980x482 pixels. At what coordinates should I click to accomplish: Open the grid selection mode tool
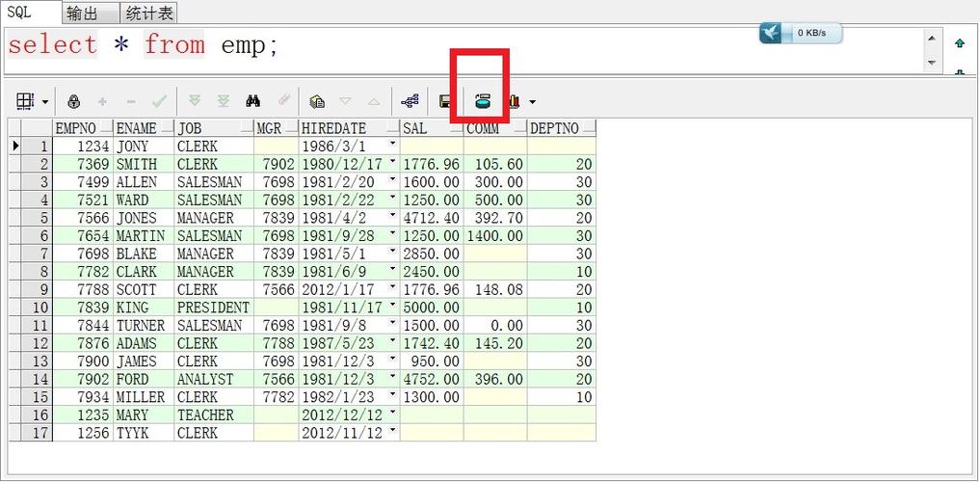click(24, 100)
